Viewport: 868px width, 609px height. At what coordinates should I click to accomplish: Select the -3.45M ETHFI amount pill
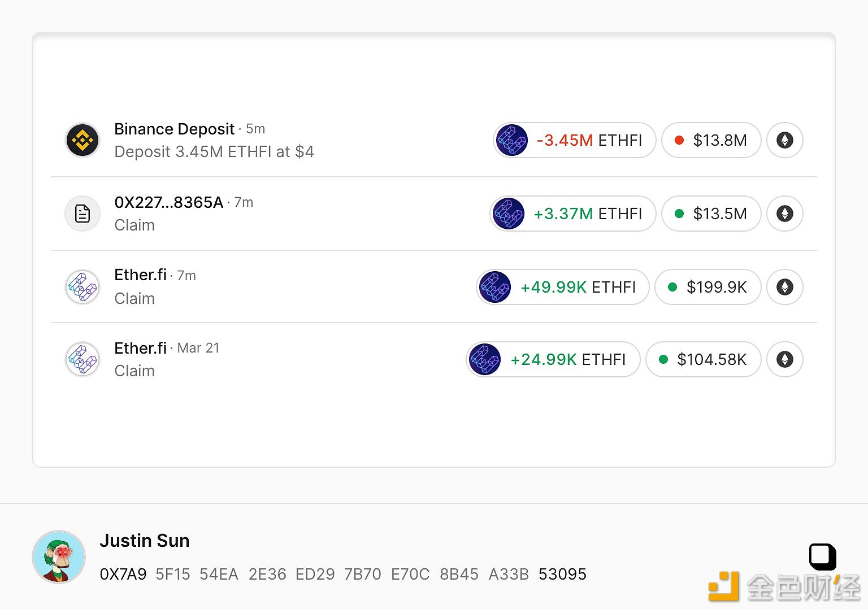(x=574, y=140)
